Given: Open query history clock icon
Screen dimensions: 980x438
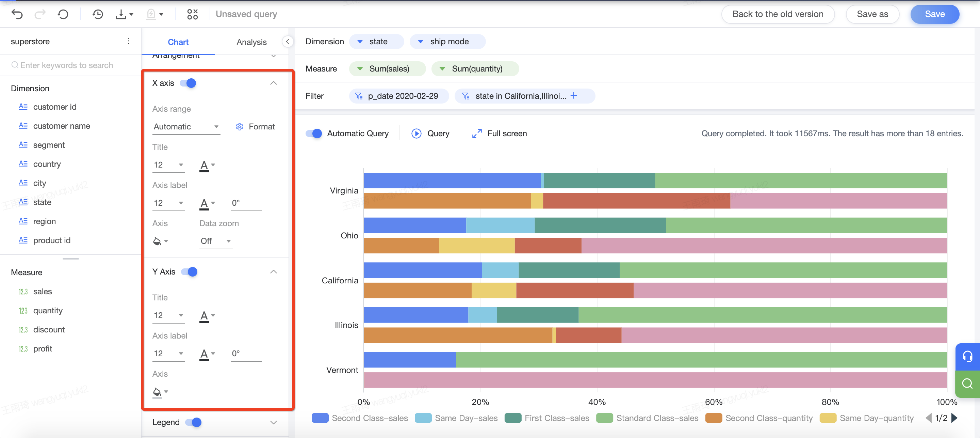Looking at the screenshot, I should click(x=98, y=14).
